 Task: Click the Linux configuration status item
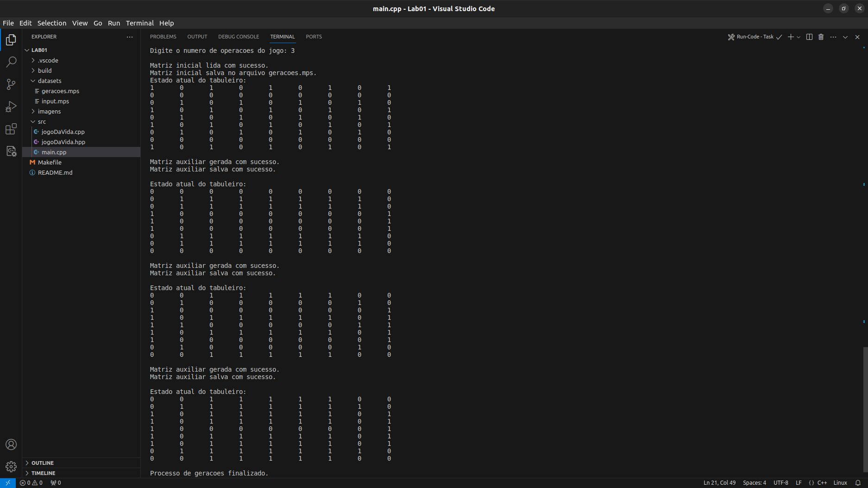840,482
